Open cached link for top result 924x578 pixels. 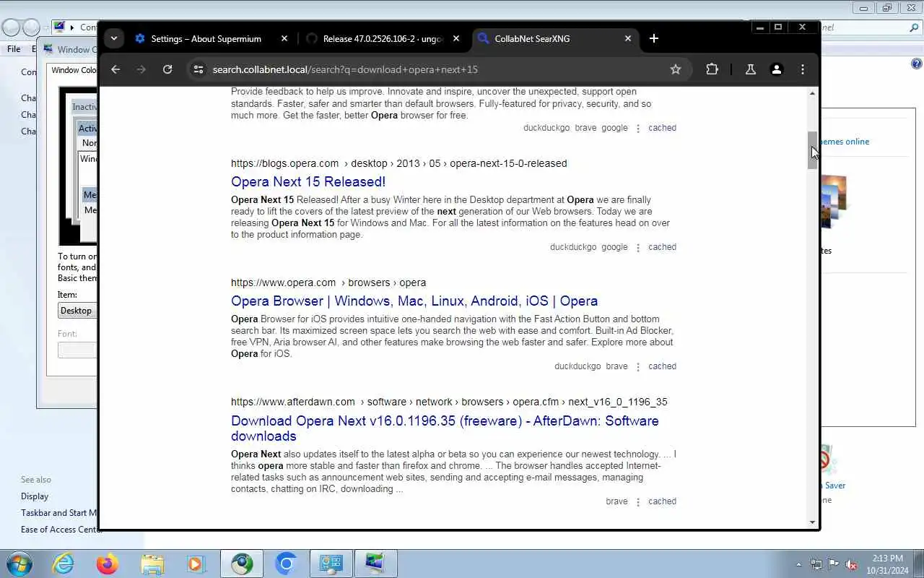click(x=662, y=128)
